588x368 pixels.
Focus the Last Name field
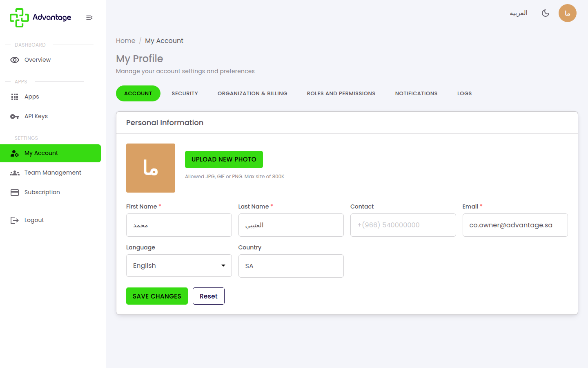click(291, 225)
